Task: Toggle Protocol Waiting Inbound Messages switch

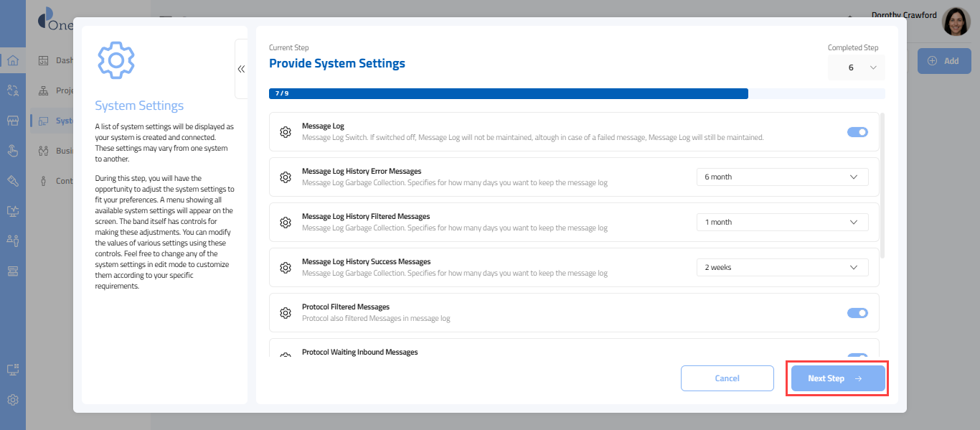Action: click(857, 356)
